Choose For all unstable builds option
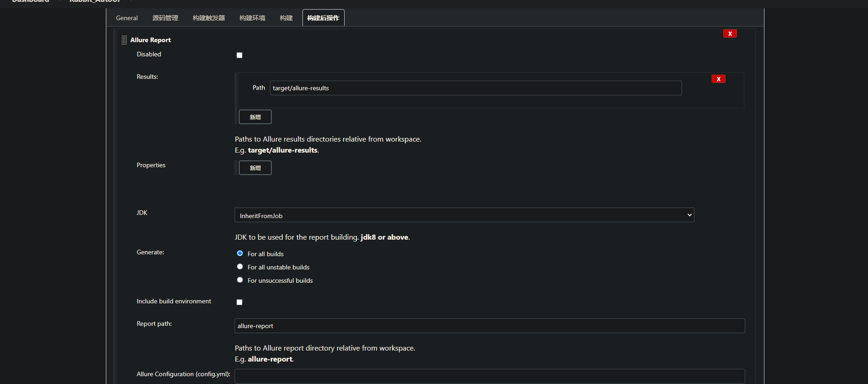 point(240,267)
